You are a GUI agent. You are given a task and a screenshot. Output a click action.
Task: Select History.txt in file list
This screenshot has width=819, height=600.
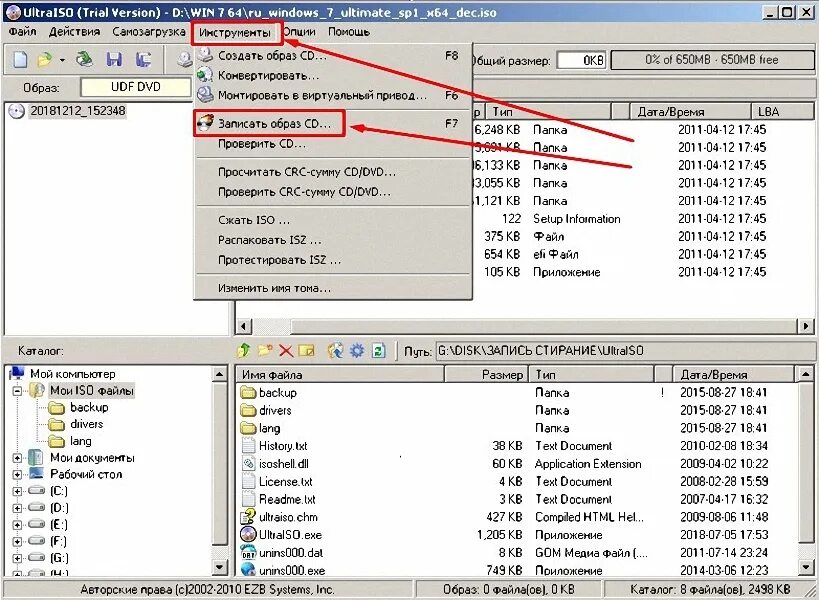pyautogui.click(x=283, y=446)
